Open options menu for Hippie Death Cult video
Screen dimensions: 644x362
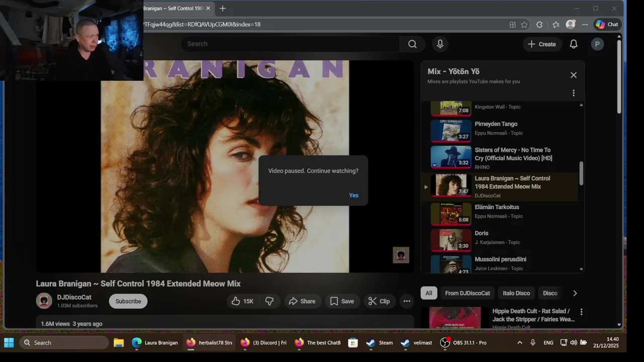(x=582, y=312)
